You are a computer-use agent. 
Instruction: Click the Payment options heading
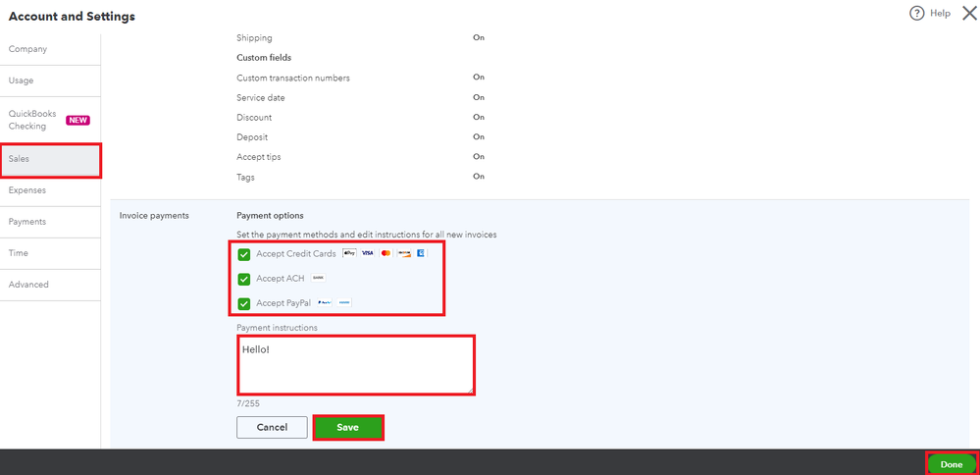[x=270, y=216]
